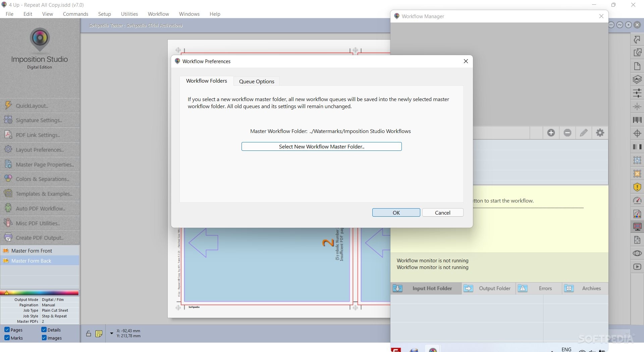Open the Workflow menu
Viewport: 644px width, 352px height.
[158, 14]
